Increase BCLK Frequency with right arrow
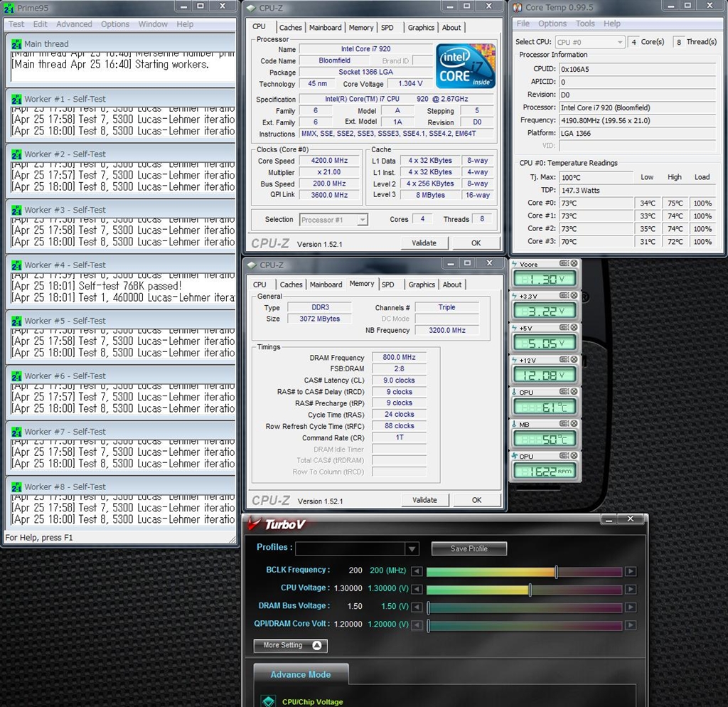This screenshot has width=728, height=707. [631, 571]
